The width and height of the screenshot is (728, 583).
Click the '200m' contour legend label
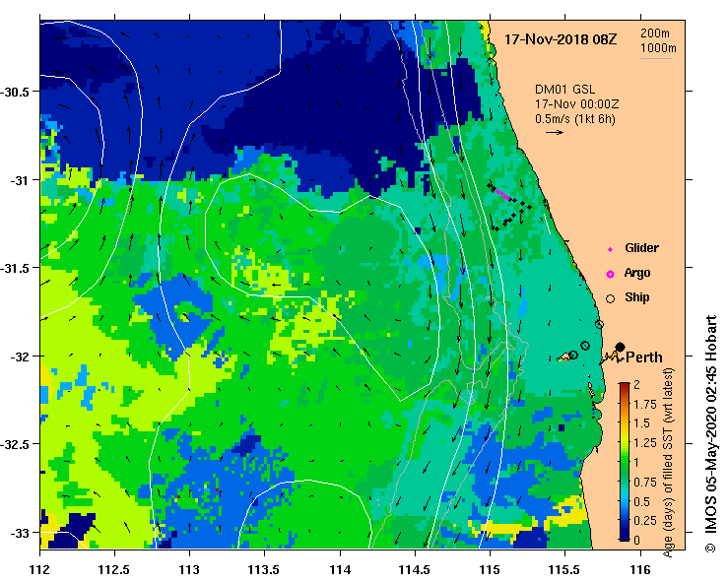tap(655, 32)
